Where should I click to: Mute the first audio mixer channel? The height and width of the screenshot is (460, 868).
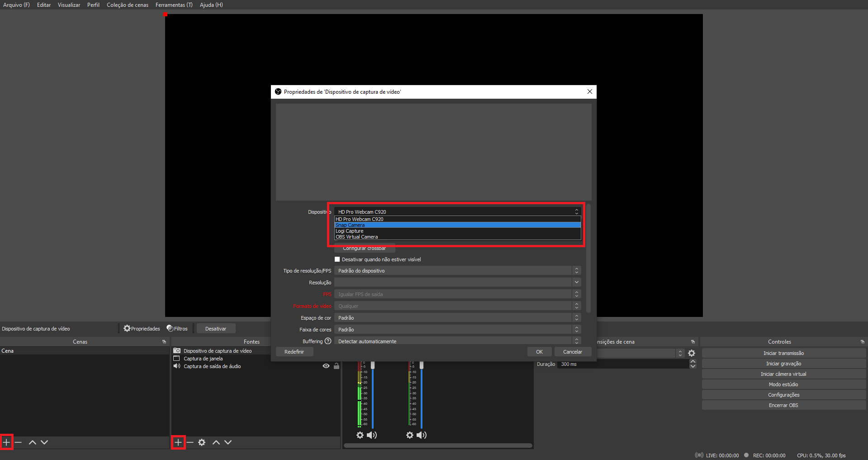click(372, 435)
